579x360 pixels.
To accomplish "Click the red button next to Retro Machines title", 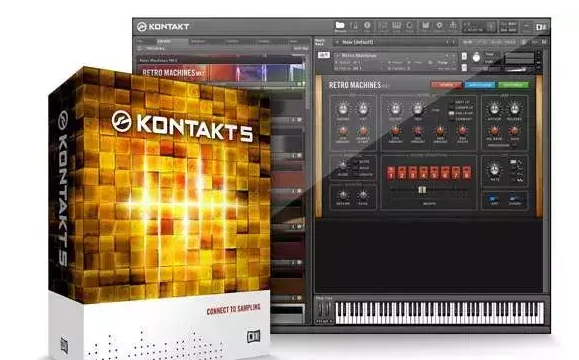I will (446, 85).
